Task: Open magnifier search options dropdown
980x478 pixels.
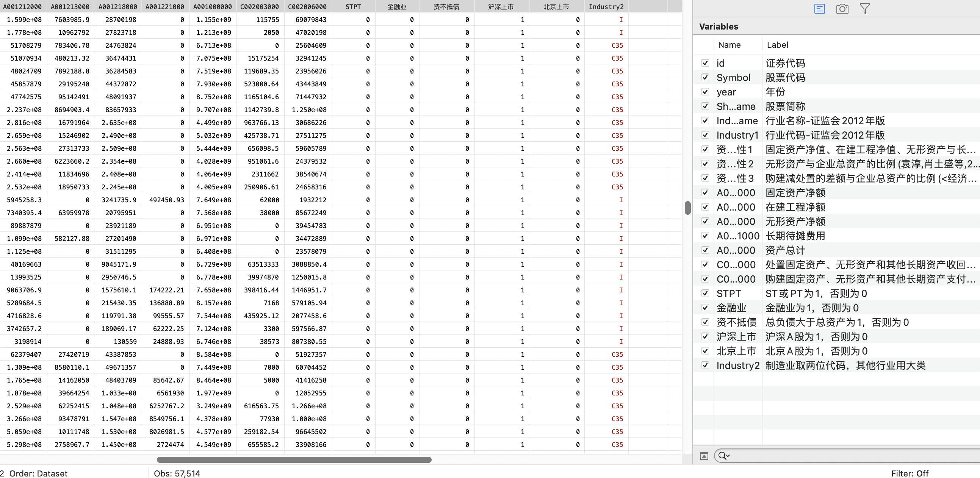Action: [x=723, y=456]
